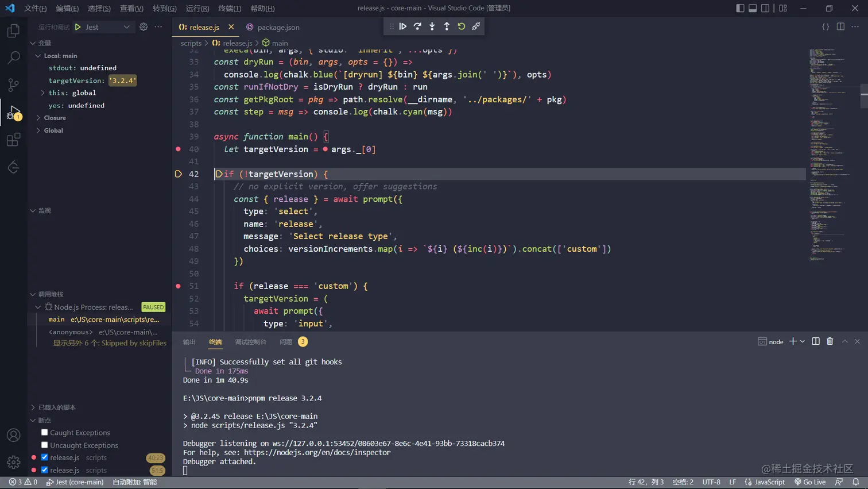Switch to the 问题 panel tab
Screen dimensions: 868x489
286,342
